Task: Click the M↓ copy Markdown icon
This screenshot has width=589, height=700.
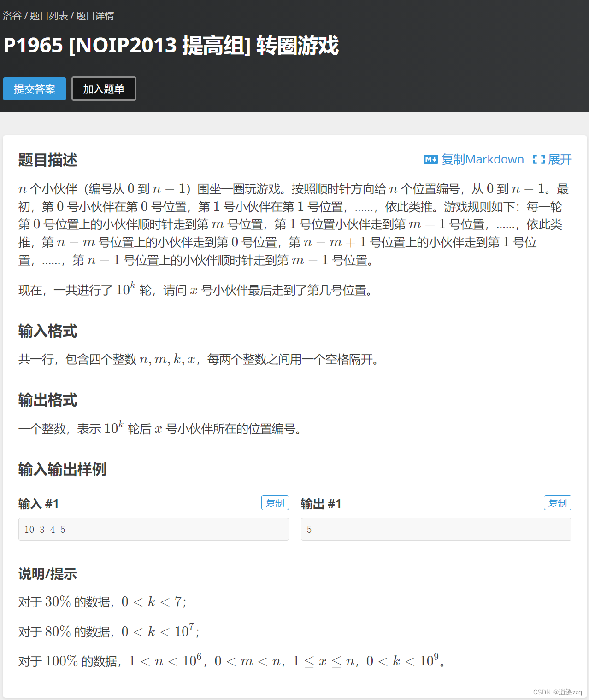Action: (x=430, y=159)
